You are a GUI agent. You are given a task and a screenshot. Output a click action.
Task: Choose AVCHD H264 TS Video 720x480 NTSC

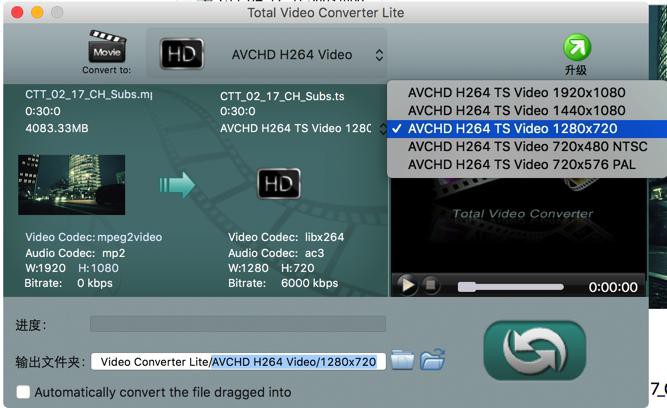(527, 147)
